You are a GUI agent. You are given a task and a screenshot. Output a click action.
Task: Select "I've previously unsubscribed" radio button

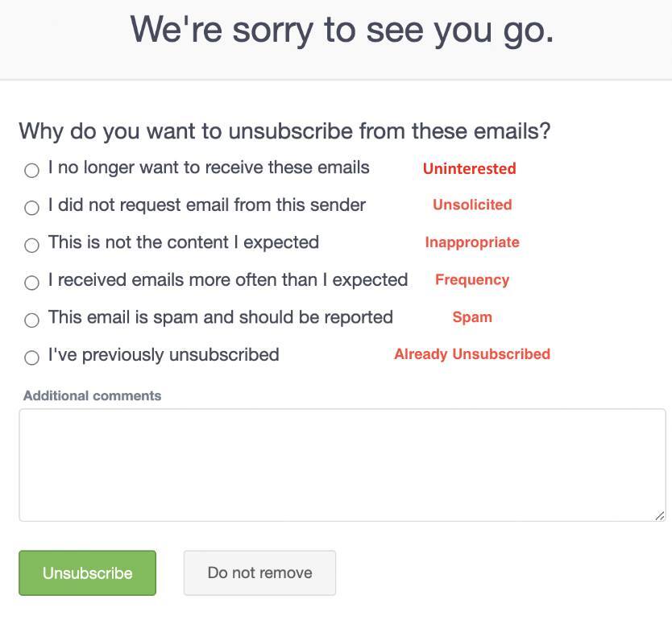tap(31, 358)
